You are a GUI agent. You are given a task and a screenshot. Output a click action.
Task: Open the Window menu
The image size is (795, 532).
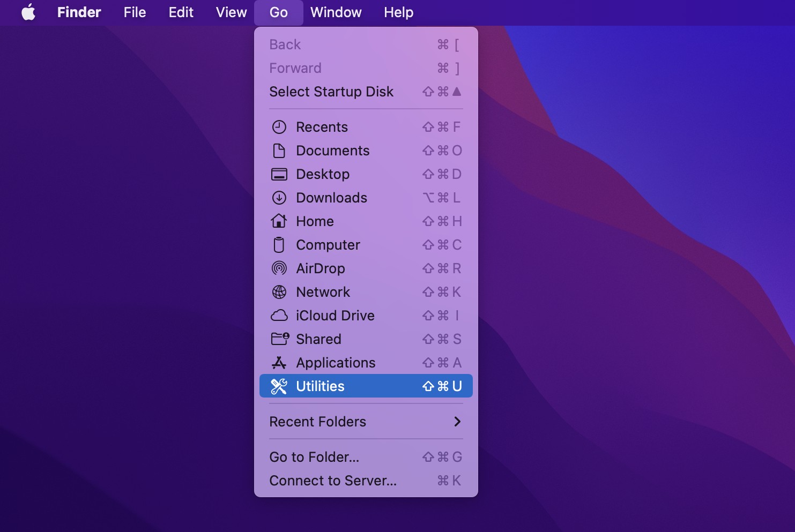tap(336, 12)
